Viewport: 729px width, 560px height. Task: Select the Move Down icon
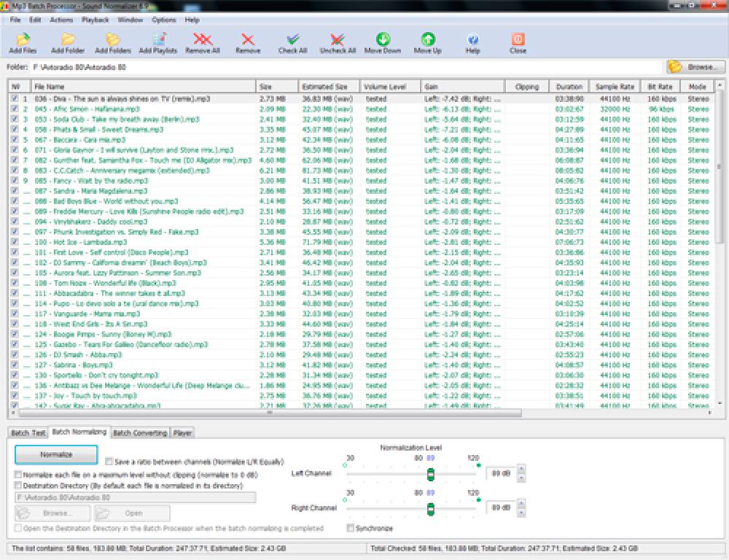pyautogui.click(x=384, y=41)
